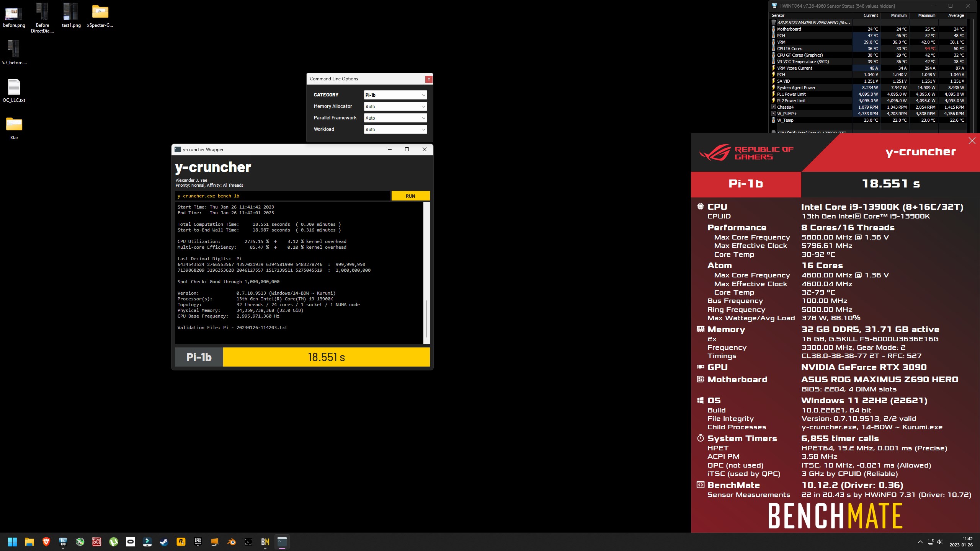
Task: Select Chassis4 fan row in HWiNFO
Action: pos(868,107)
